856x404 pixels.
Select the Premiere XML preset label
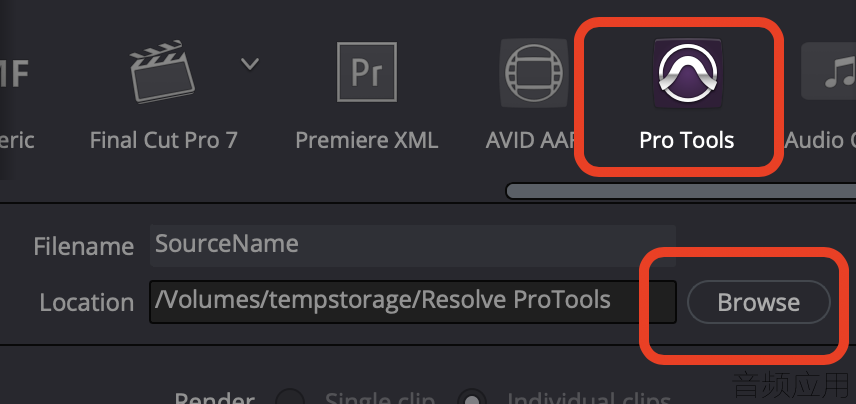click(367, 140)
